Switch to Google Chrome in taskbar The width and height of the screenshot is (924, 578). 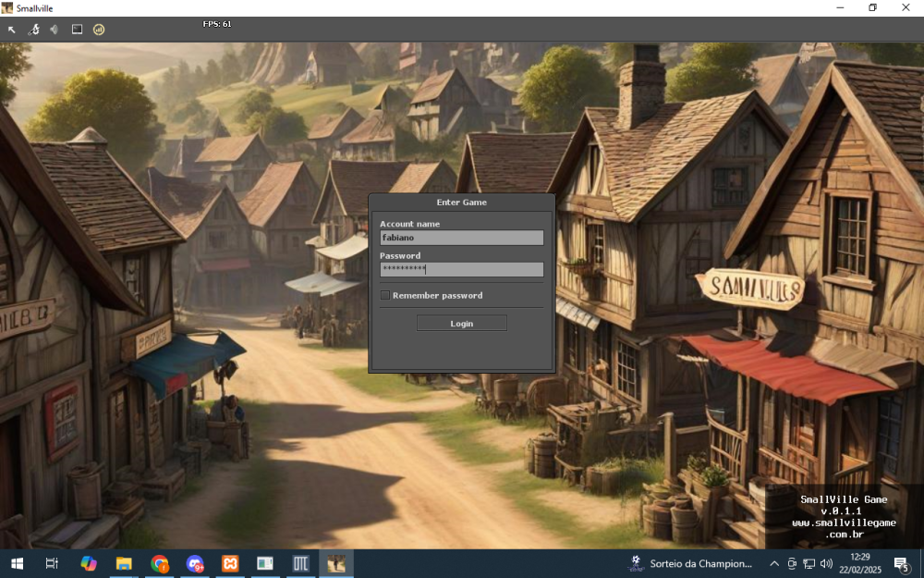click(x=160, y=563)
